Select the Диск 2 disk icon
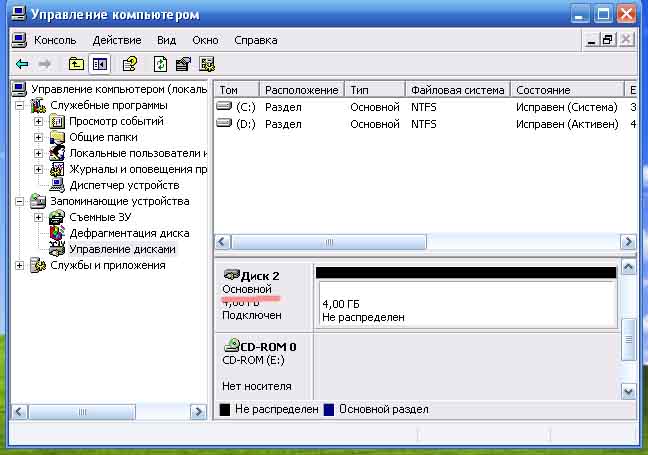This screenshot has height=455, width=648. pos(231,274)
